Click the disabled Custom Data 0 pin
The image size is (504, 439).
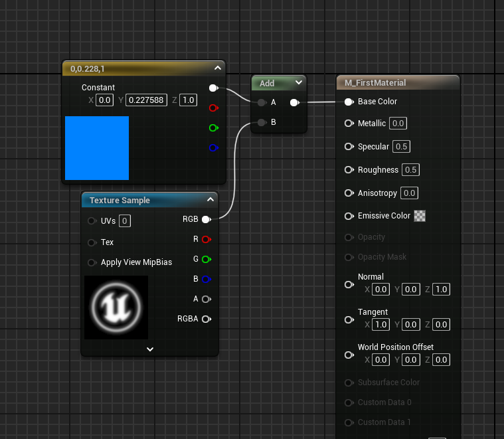click(x=349, y=402)
